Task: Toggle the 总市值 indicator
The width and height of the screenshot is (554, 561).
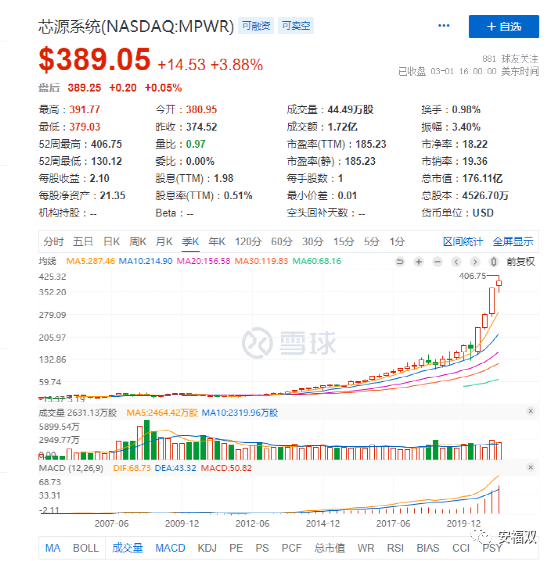Action: click(330, 548)
